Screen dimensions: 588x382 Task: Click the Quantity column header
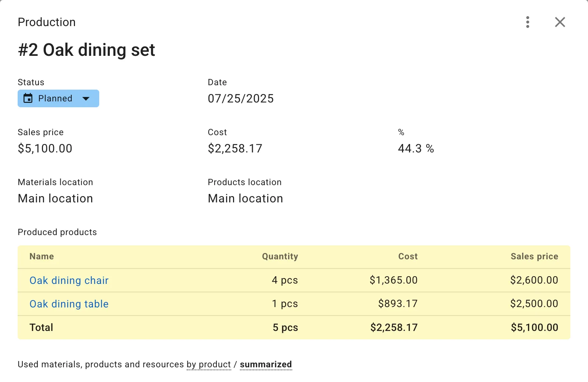tap(280, 256)
